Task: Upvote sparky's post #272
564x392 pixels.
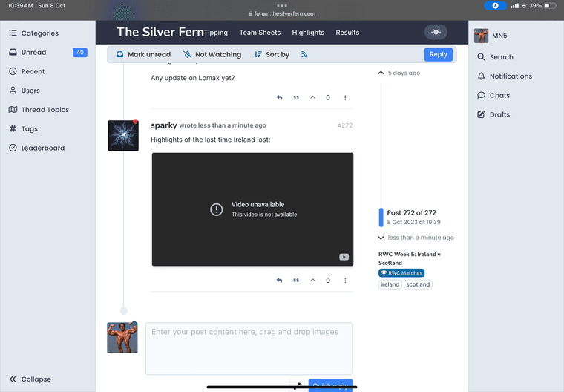Action: (x=312, y=281)
